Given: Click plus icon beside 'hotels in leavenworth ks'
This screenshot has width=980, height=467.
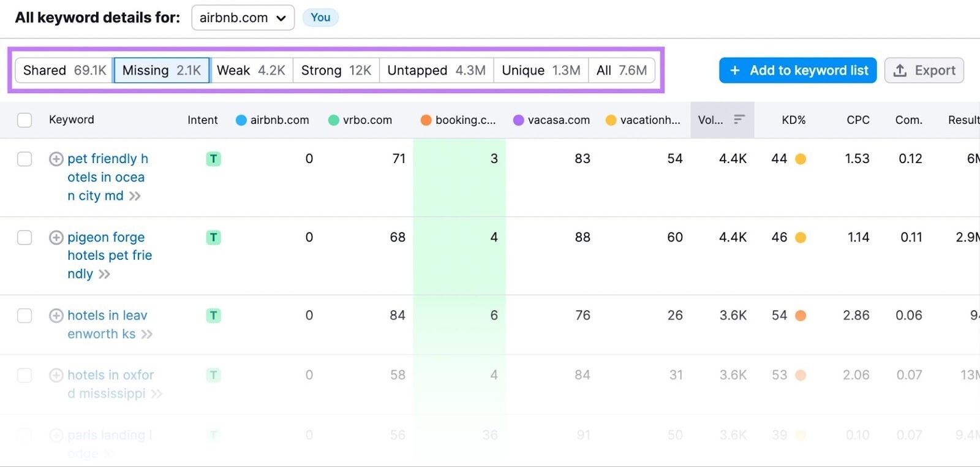Looking at the screenshot, I should [x=56, y=316].
